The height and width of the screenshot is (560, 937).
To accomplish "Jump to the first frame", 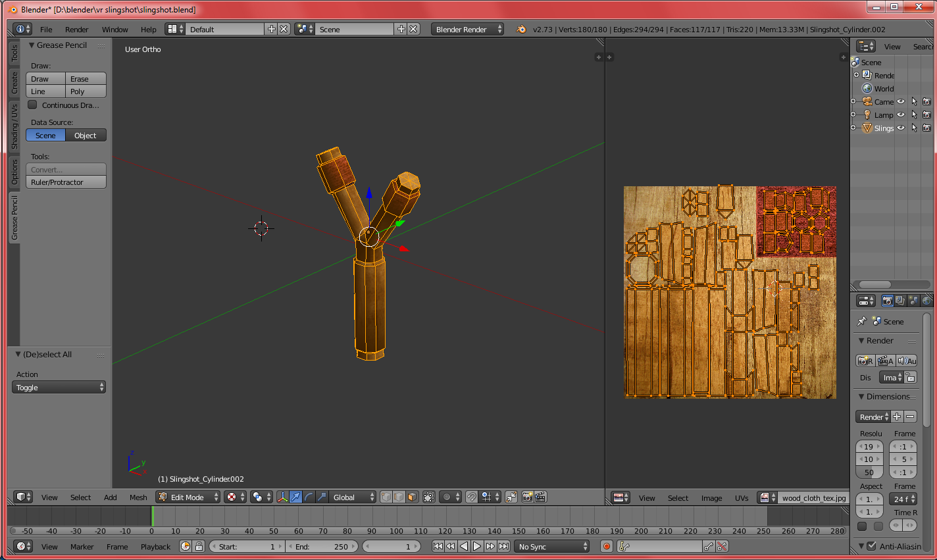I will (x=438, y=546).
